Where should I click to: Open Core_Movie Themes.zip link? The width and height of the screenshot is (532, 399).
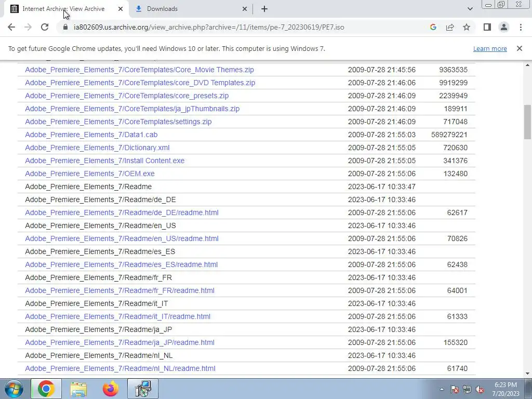139,70
